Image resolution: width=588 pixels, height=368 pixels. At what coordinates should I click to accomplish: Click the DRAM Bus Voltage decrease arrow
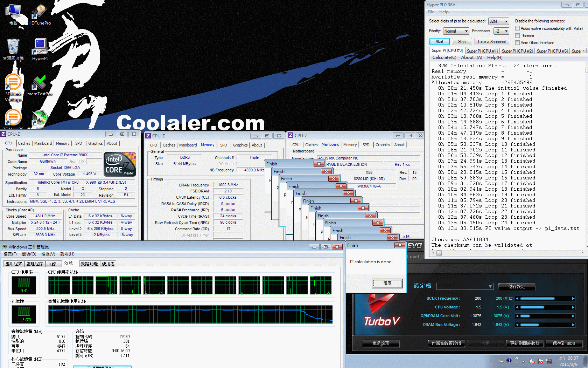(x=517, y=325)
